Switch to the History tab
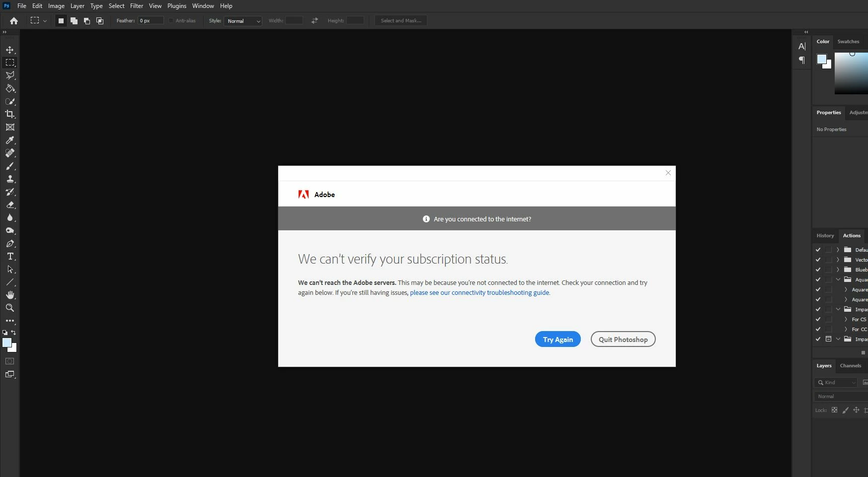Image resolution: width=868 pixels, height=477 pixels. pos(825,236)
